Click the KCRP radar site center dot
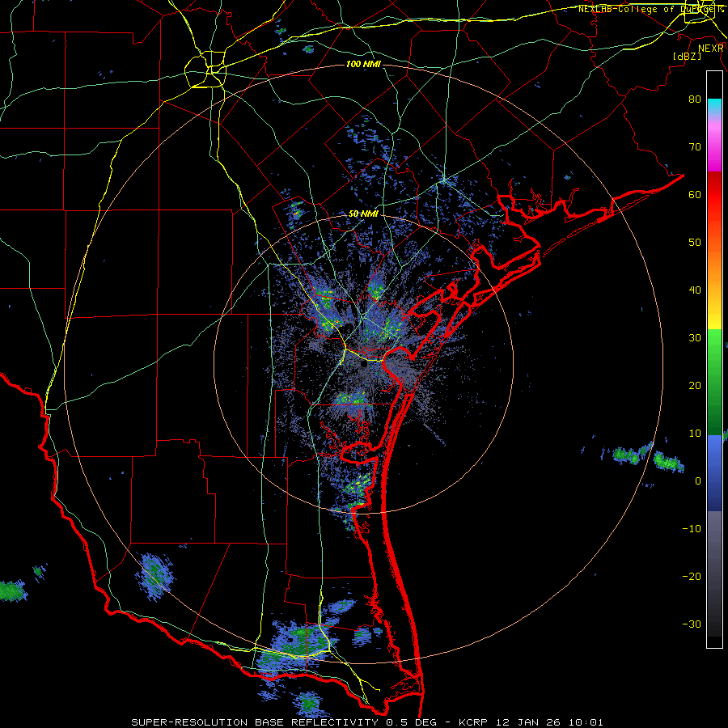The width and height of the screenshot is (728, 728). [363, 365]
